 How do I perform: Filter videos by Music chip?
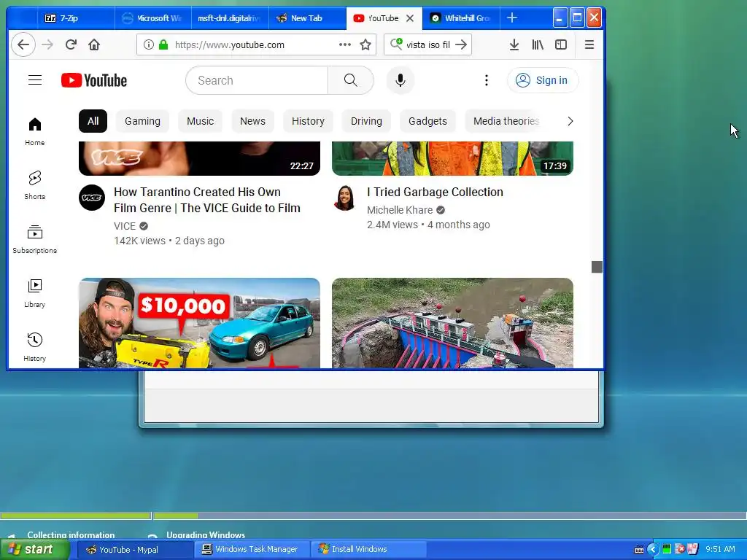click(x=200, y=121)
